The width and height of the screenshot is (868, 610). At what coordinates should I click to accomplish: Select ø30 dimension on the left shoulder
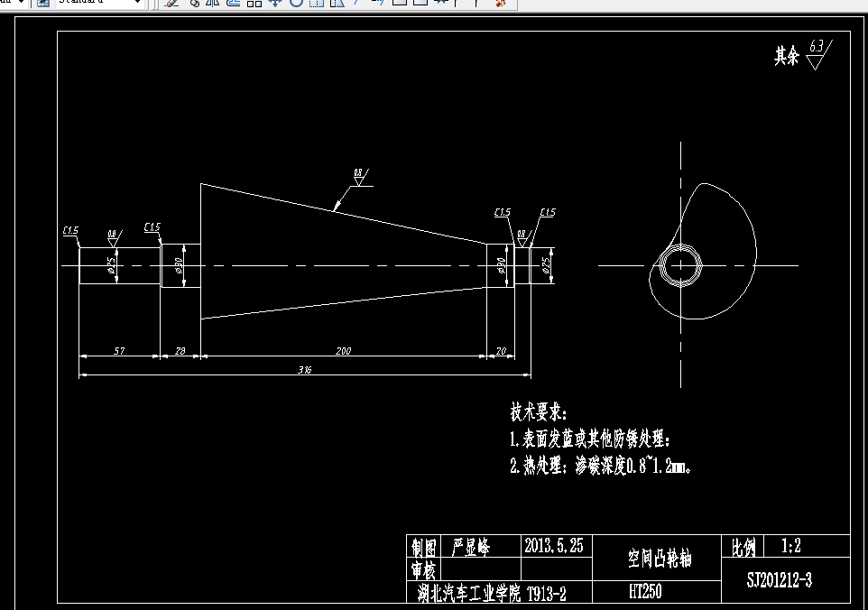tap(179, 265)
